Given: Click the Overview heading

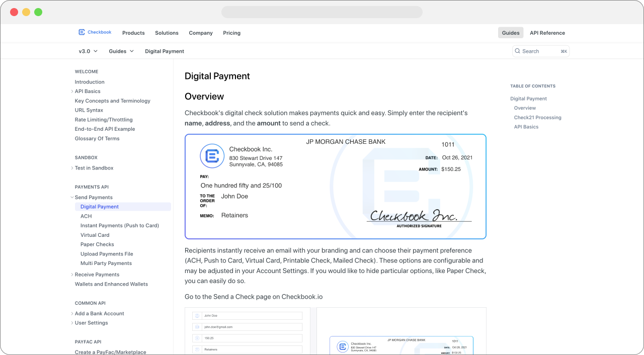Looking at the screenshot, I should click(x=204, y=97).
